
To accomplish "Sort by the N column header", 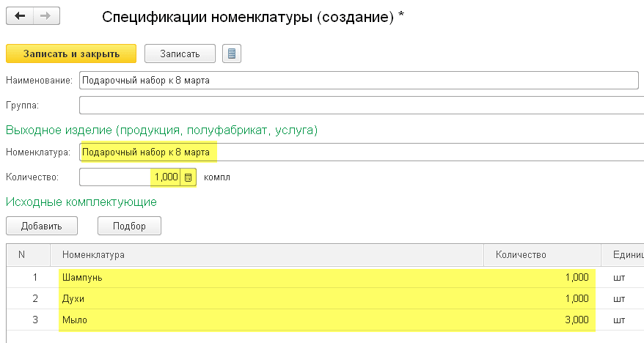I will [x=29, y=255].
